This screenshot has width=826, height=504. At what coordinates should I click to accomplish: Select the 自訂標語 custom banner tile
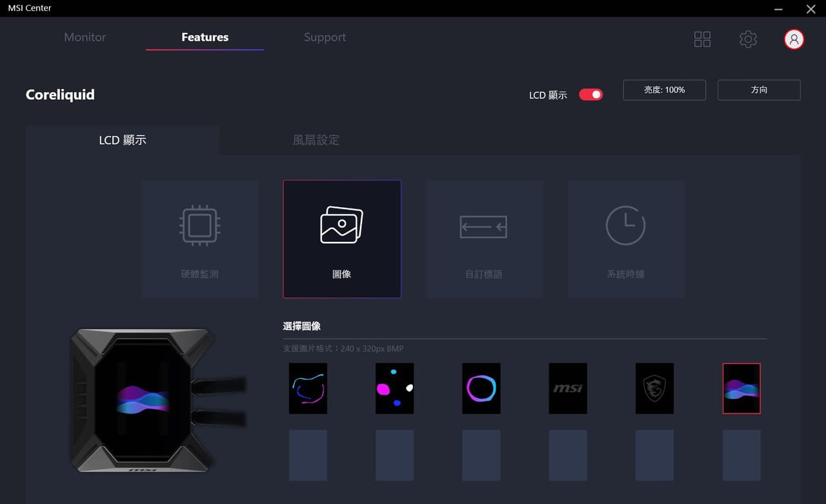coord(484,239)
